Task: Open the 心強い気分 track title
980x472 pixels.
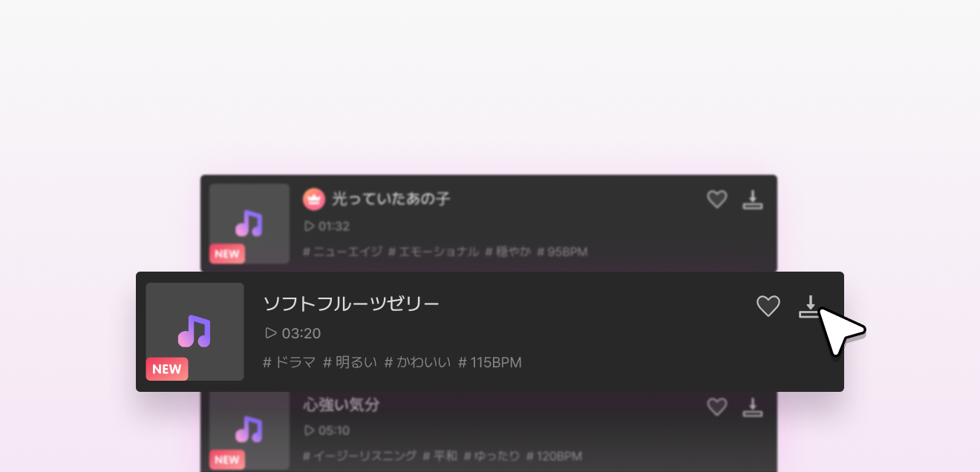Action: click(342, 404)
